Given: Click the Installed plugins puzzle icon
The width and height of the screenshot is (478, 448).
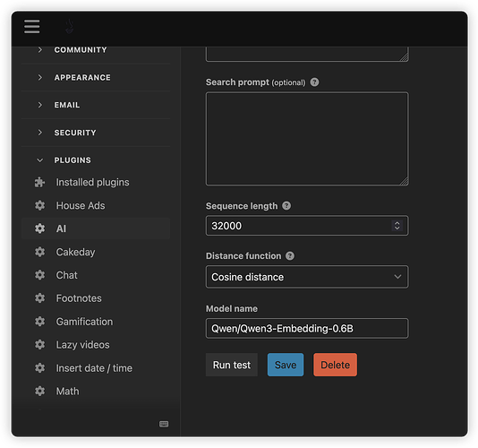Looking at the screenshot, I should click(39, 182).
